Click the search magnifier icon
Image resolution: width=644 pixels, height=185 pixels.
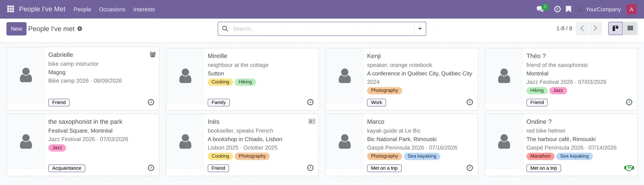coord(225,29)
